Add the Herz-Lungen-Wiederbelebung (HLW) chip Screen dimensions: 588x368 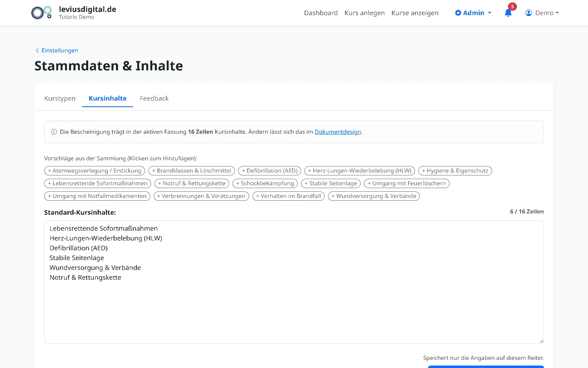(360, 171)
